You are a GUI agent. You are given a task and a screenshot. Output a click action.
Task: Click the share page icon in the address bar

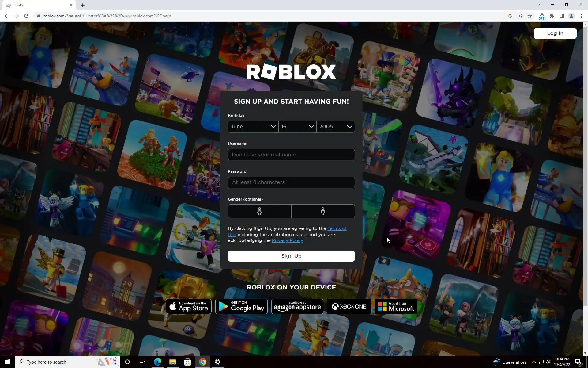point(520,16)
